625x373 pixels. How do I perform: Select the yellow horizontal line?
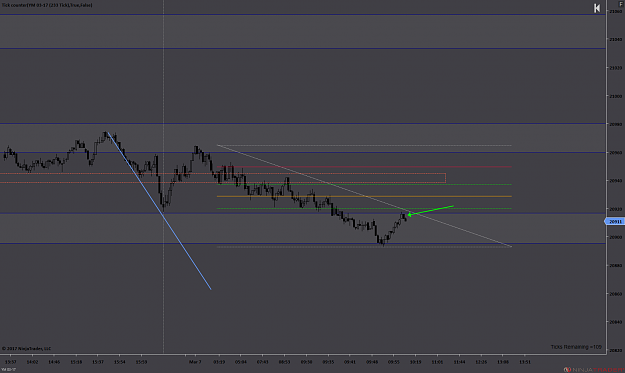[x=364, y=196]
